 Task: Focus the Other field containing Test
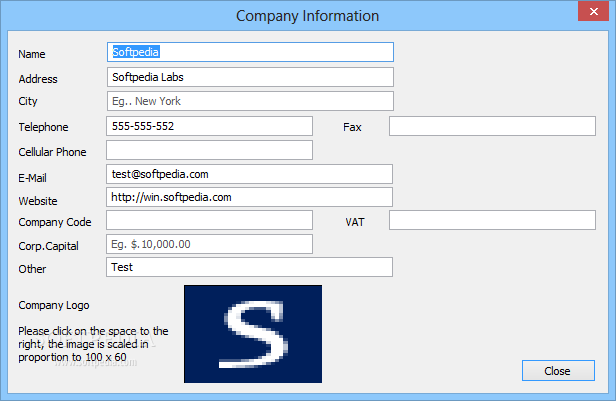point(249,267)
